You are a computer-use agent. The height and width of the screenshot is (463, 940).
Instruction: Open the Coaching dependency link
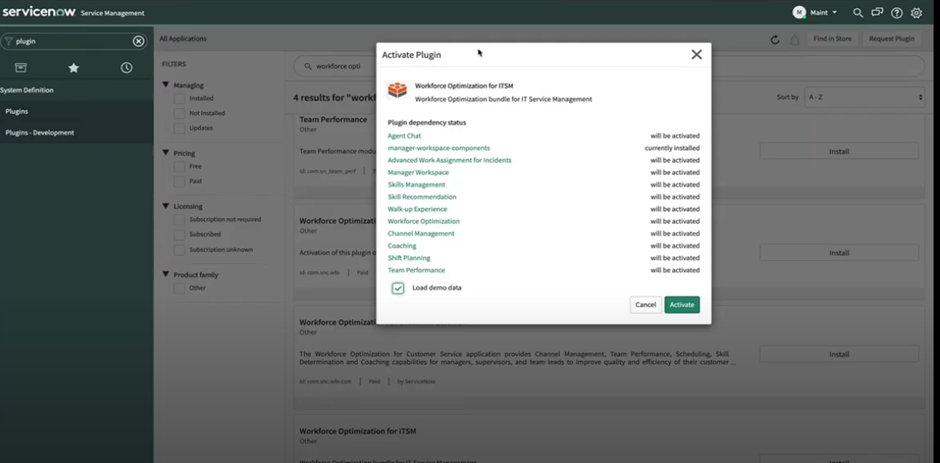click(x=402, y=246)
